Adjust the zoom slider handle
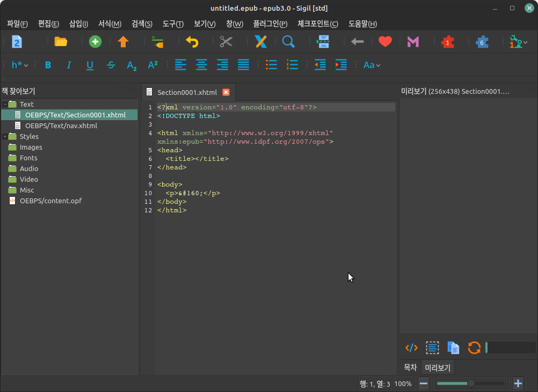 pyautogui.click(x=471, y=383)
